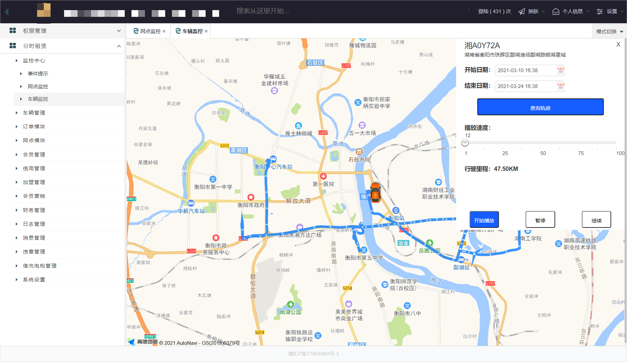Click the 暂停 button

point(540,219)
